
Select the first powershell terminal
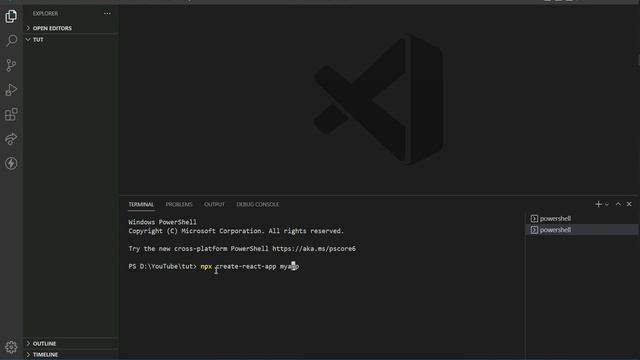click(x=582, y=219)
